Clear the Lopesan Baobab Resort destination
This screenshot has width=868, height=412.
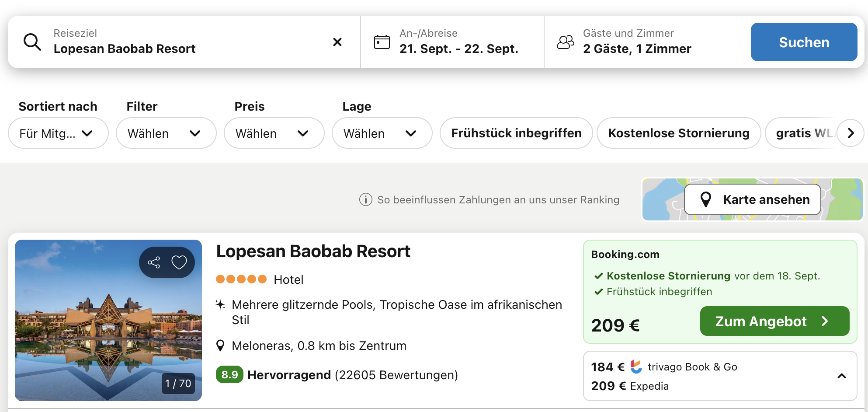pos(337,42)
